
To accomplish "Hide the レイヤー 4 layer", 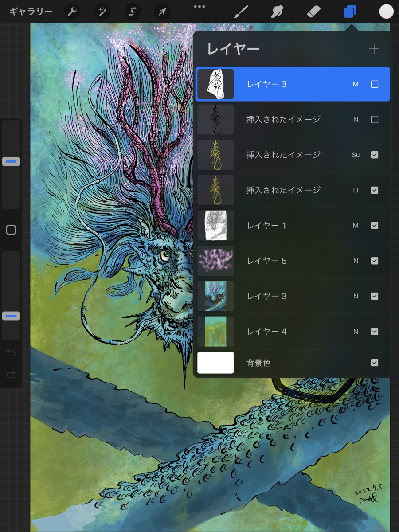I will [374, 332].
